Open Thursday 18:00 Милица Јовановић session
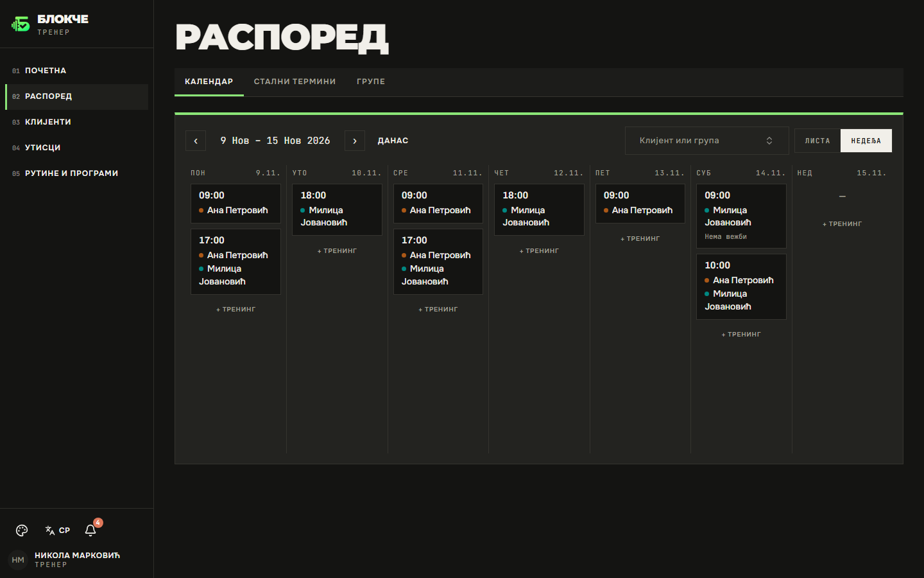Image resolution: width=924 pixels, height=578 pixels. [539, 209]
